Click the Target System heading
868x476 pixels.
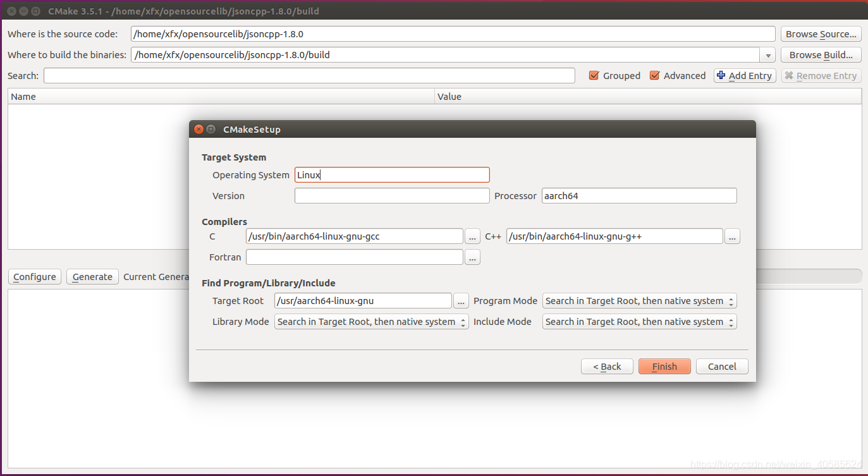[234, 157]
